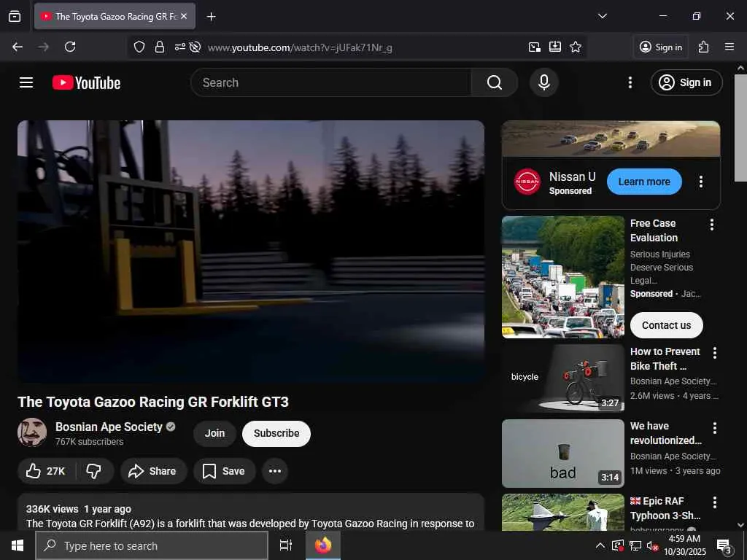Click Firefox in the taskbar
Screen dimensions: 747x560
tap(323, 545)
